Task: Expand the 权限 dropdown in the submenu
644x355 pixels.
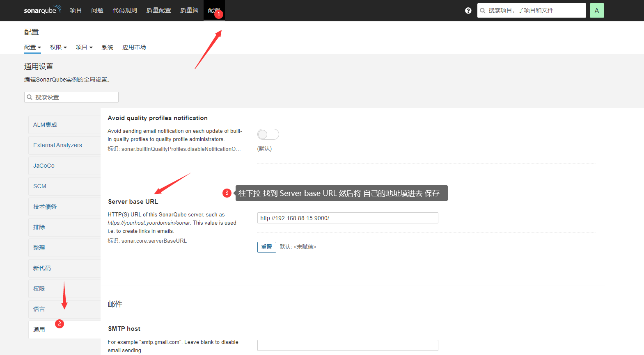Action: (58, 47)
